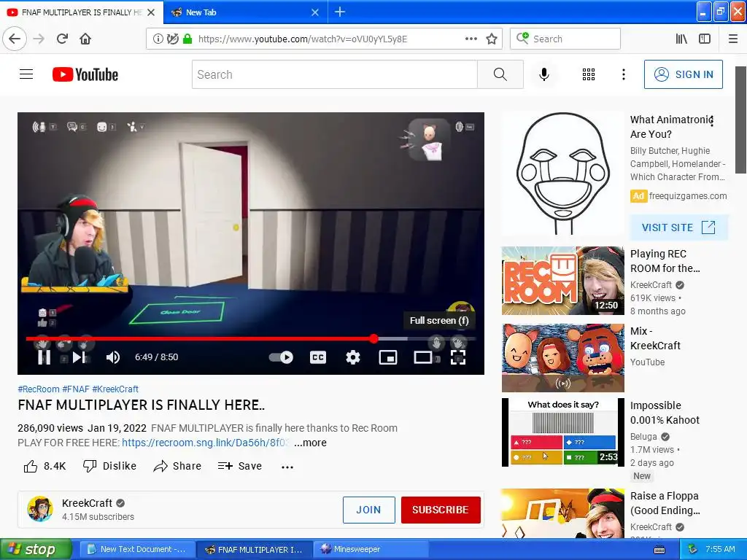Share the video
Screen dimensions: 747x560
pos(177,466)
